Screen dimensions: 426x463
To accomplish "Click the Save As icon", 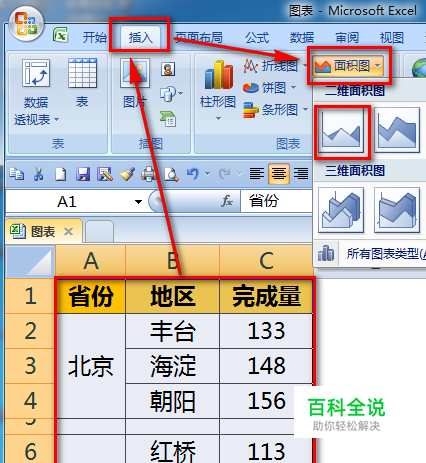I will click(105, 174).
